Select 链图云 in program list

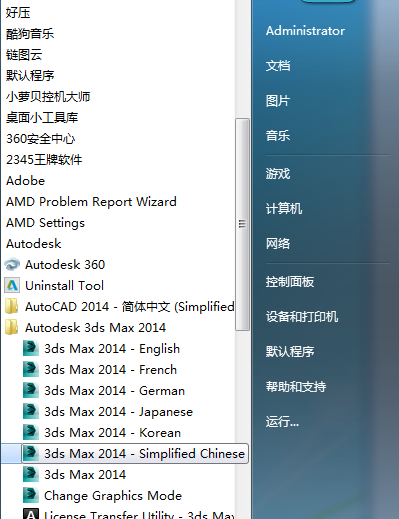(x=24, y=55)
